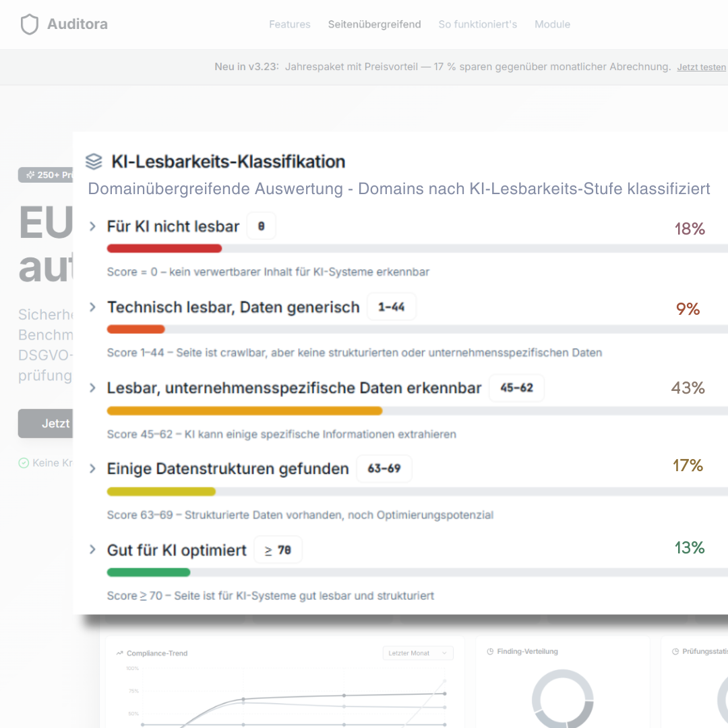Screen dimensions: 728x728
Task: Click the pie icon beside Finding-Verteilung
Action: [490, 651]
